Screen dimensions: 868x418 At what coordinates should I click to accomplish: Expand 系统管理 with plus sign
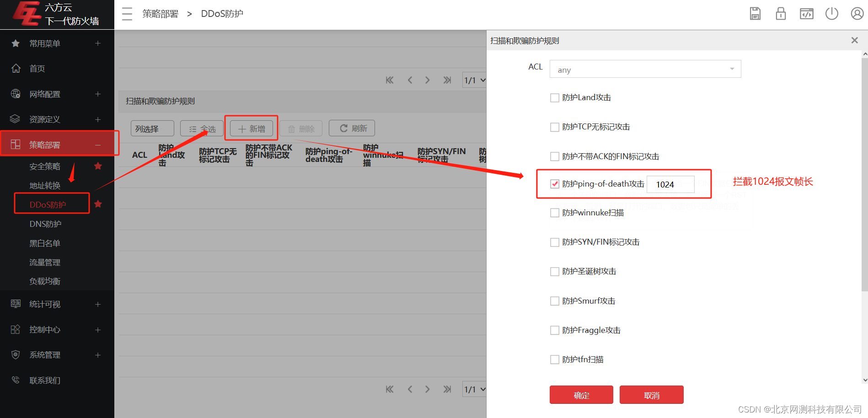tap(98, 355)
